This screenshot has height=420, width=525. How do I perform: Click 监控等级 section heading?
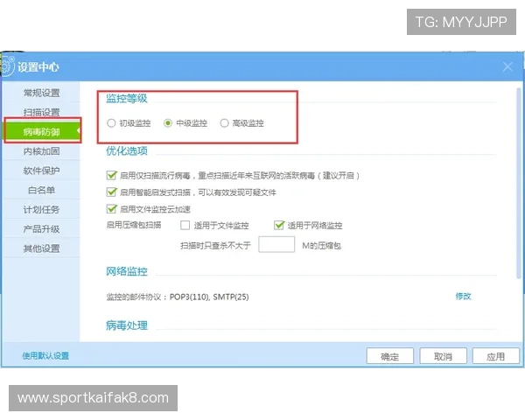pyautogui.click(x=127, y=98)
